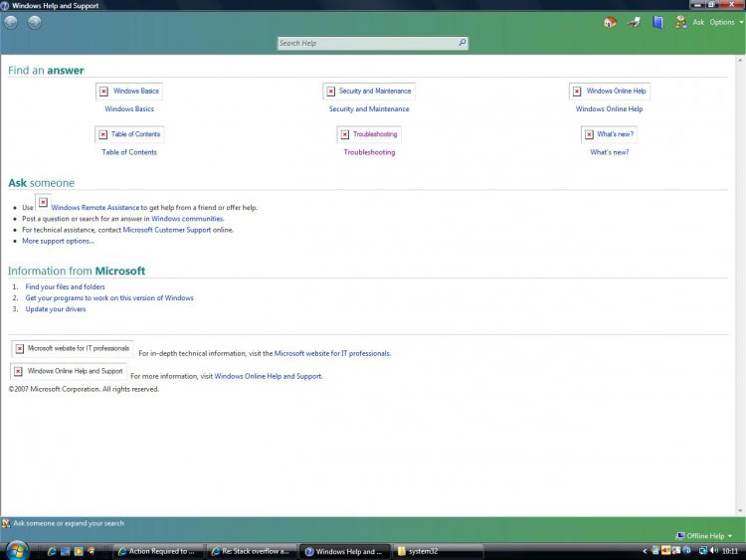Open the Table of Contents link
Viewport: 746px width, 560px height.
(x=129, y=152)
